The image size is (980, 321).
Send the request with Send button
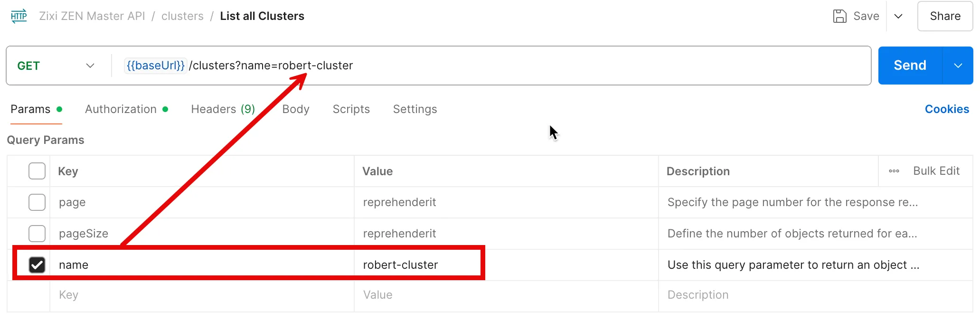point(910,66)
